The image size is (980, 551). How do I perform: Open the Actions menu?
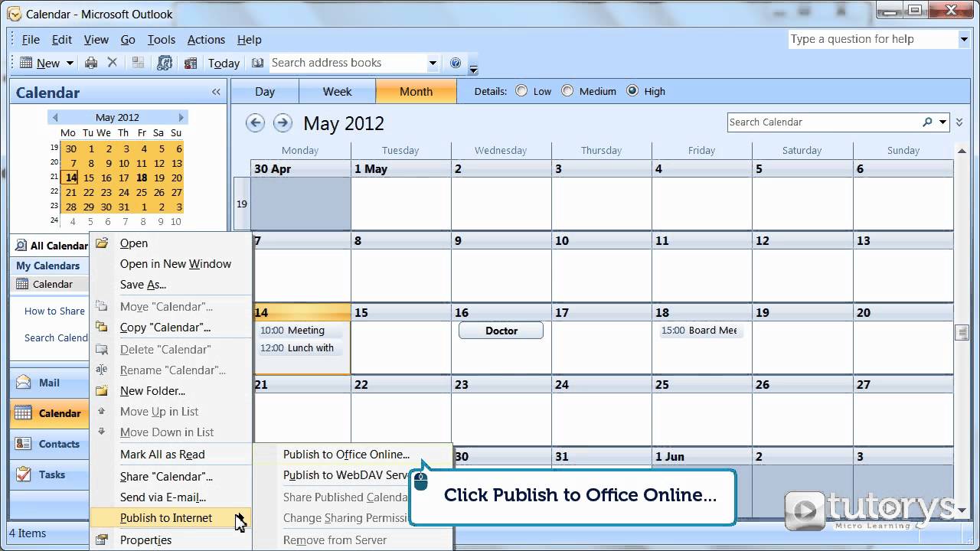click(206, 40)
